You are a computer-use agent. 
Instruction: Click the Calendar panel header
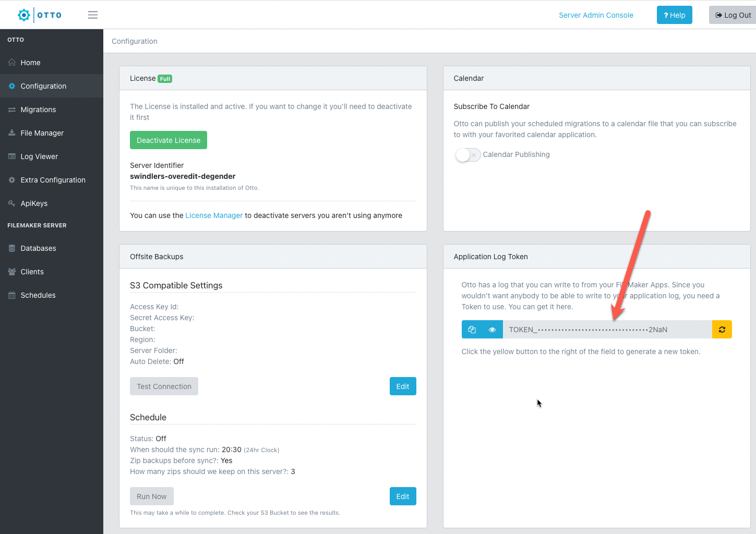pos(596,78)
